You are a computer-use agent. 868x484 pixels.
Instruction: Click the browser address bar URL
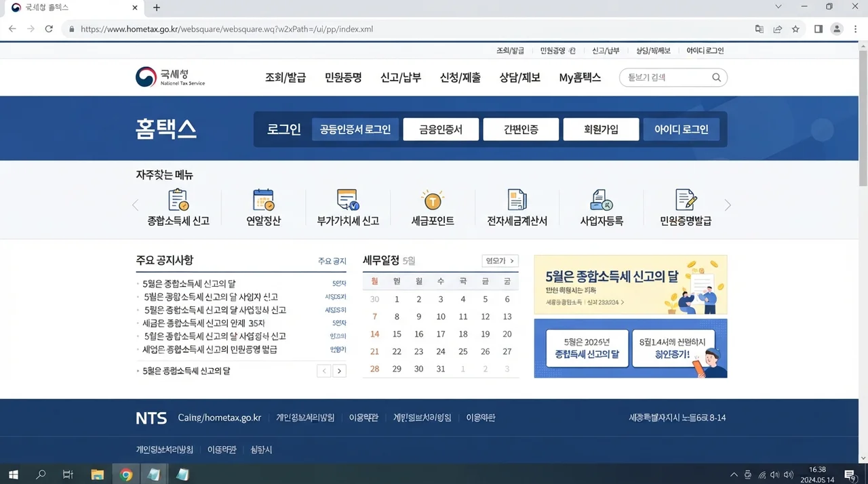pos(226,29)
